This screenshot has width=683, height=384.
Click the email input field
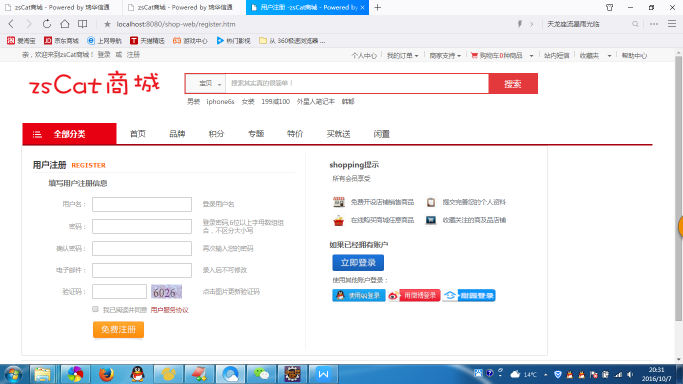(x=142, y=270)
